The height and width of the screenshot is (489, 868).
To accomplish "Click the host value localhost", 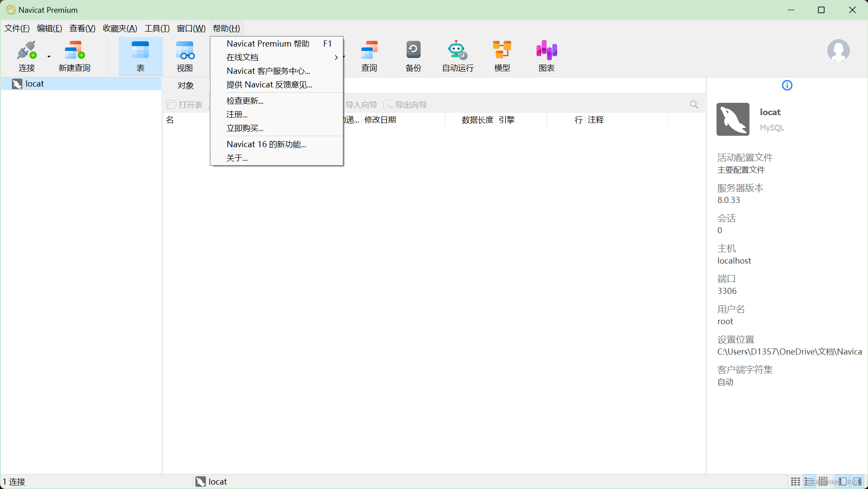I will coord(734,261).
